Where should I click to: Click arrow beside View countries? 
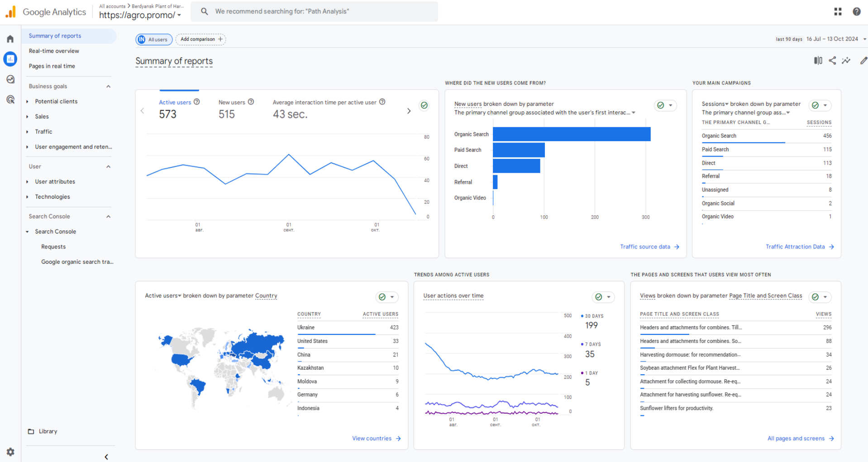tap(398, 438)
